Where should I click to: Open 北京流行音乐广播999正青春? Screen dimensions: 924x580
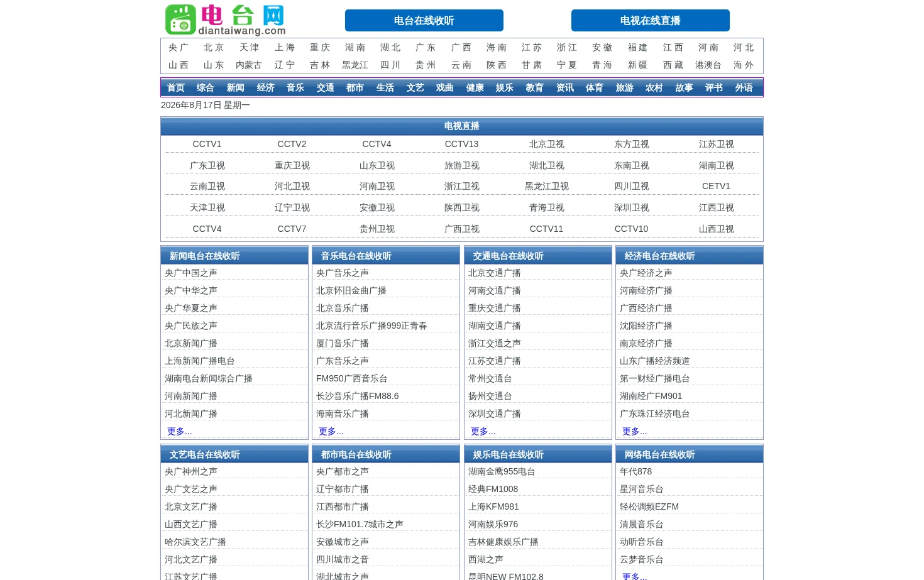(x=371, y=326)
